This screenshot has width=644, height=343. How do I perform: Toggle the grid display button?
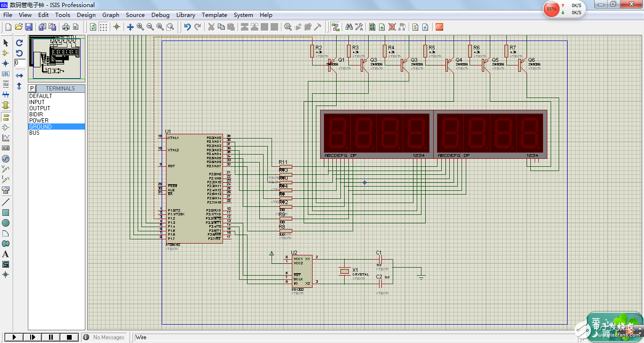(x=103, y=27)
